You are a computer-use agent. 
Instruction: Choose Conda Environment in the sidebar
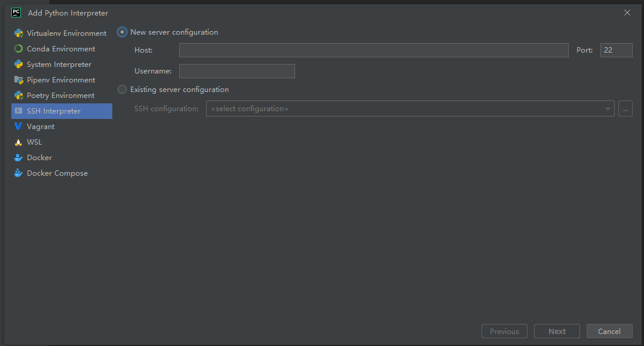click(x=62, y=49)
